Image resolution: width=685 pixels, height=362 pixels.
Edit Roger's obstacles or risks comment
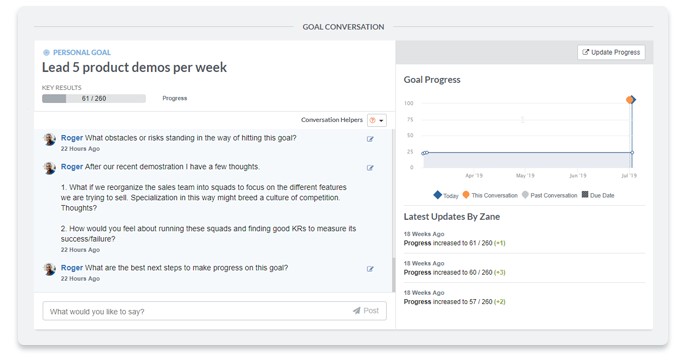point(370,139)
